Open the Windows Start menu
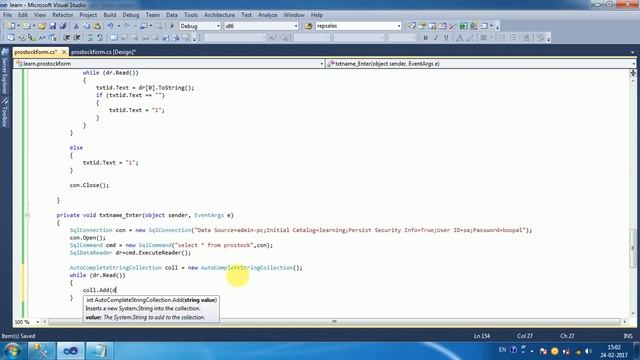The width and height of the screenshot is (640, 360). click(12, 351)
